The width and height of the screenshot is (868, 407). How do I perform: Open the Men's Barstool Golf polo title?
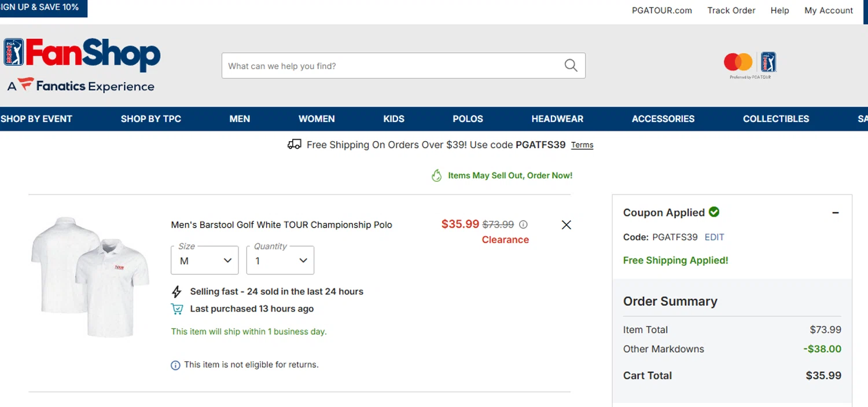[x=281, y=225]
